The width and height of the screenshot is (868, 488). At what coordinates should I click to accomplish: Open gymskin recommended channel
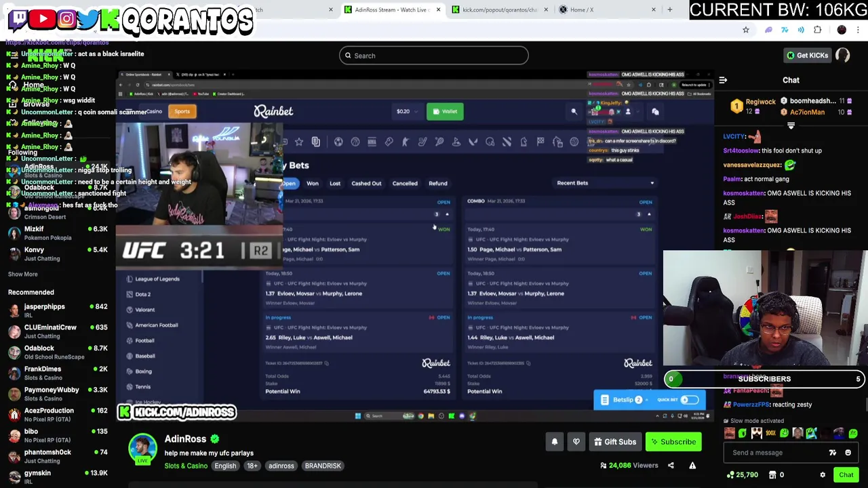point(58,477)
